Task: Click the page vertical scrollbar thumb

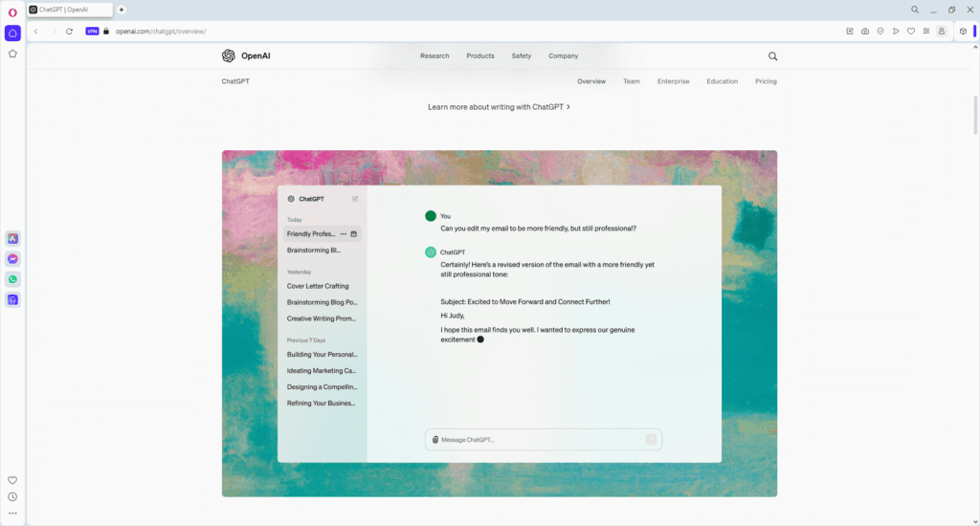Action: 975,115
